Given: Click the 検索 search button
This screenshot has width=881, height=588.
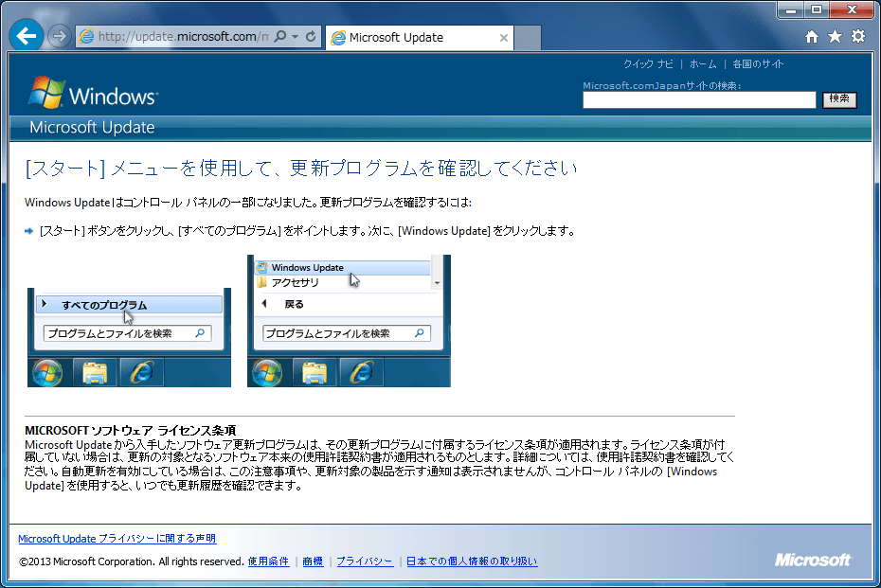Looking at the screenshot, I should 839,99.
